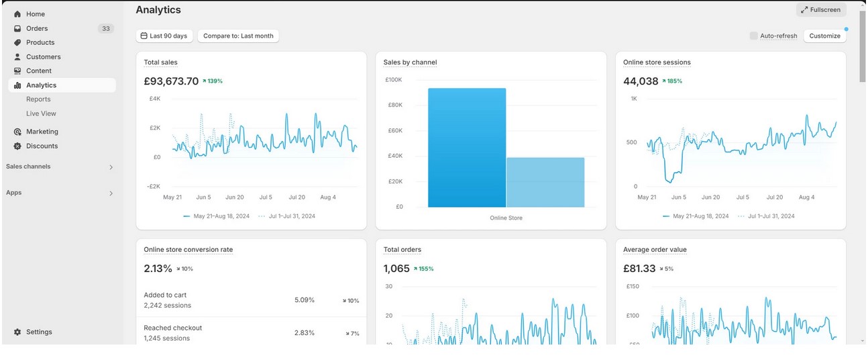Click the dark blue Online Store bar
The width and height of the screenshot is (868, 362).
tap(467, 148)
